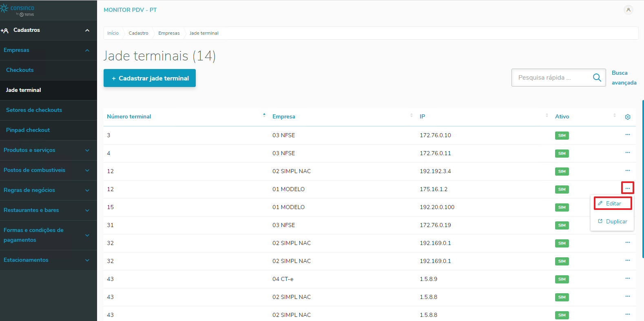Click sort arrows on Ativo column
The height and width of the screenshot is (321, 644).
click(x=615, y=115)
